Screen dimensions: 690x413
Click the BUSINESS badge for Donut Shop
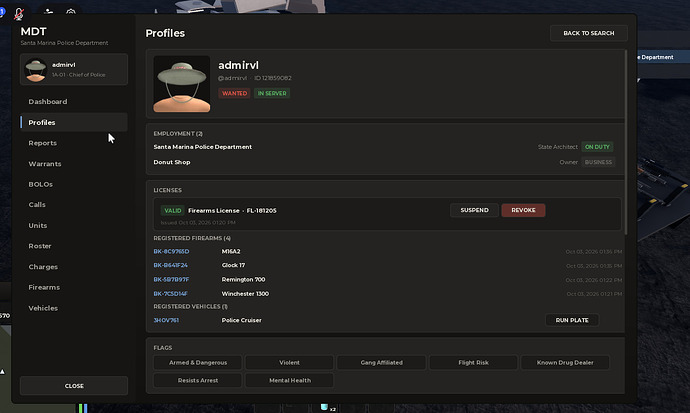pyautogui.click(x=598, y=162)
